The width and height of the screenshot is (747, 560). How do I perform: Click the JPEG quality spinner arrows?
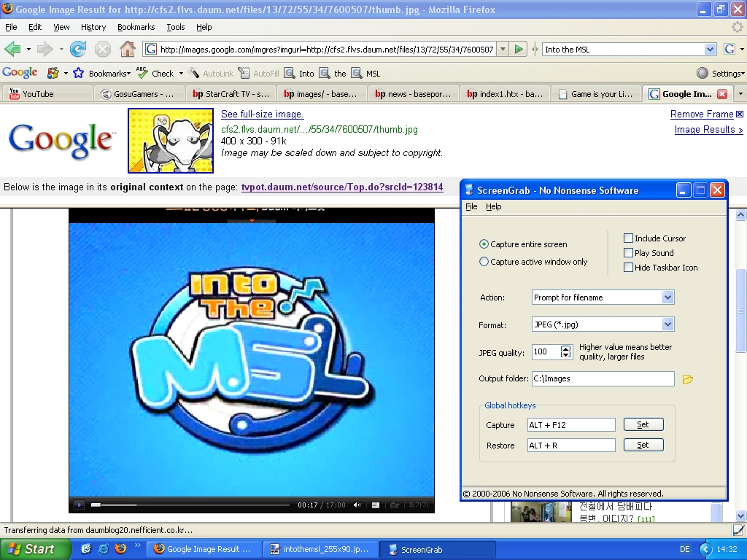pos(565,351)
